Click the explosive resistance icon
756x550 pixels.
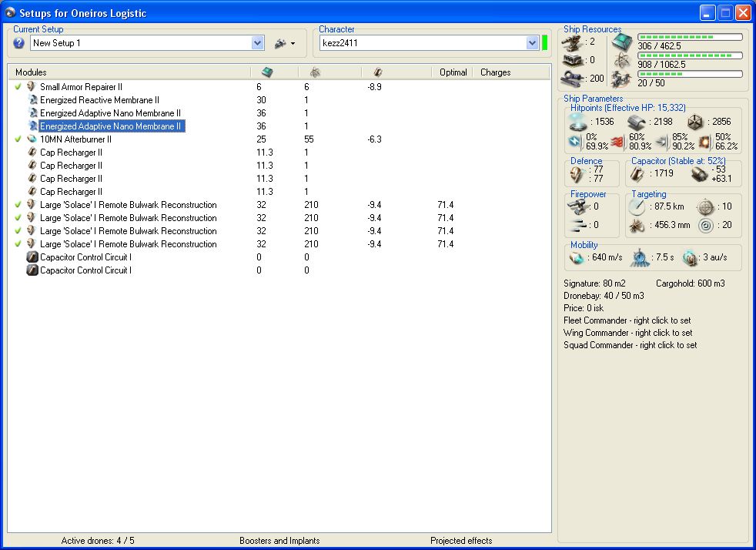[704, 142]
